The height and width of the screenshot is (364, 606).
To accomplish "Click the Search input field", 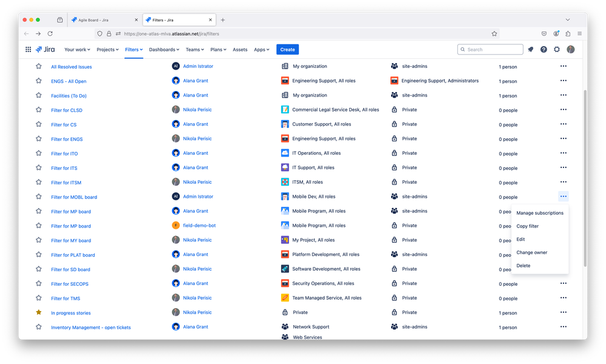I will point(490,49).
